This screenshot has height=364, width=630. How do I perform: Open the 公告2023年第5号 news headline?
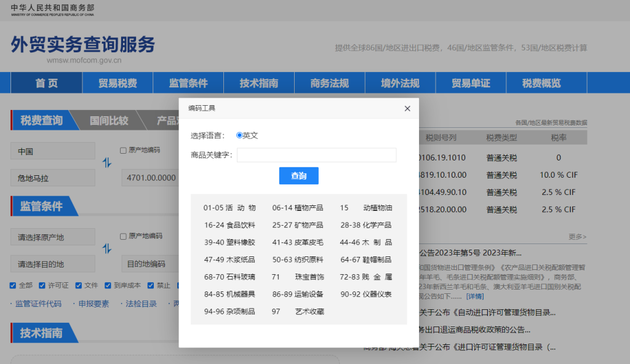pyautogui.click(x=471, y=253)
